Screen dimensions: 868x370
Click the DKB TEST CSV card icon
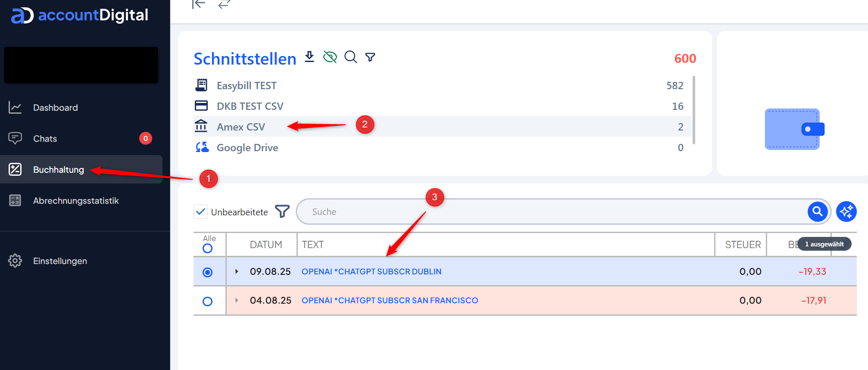201,106
